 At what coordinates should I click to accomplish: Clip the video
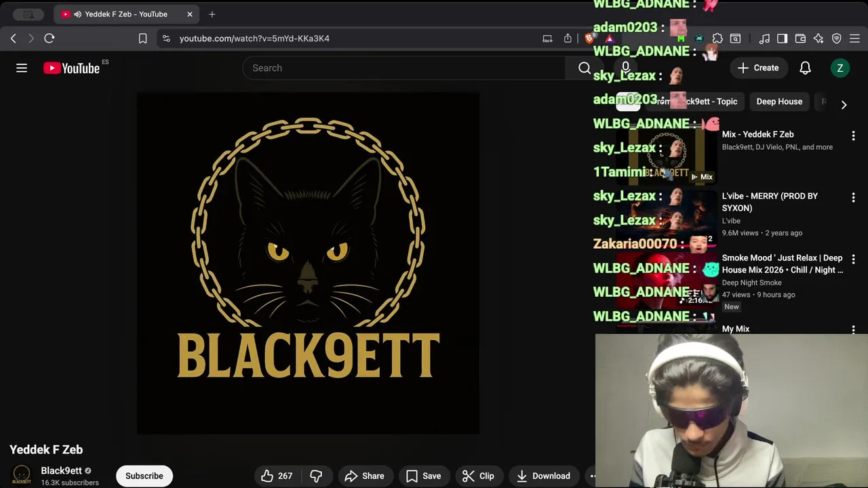pyautogui.click(x=478, y=476)
